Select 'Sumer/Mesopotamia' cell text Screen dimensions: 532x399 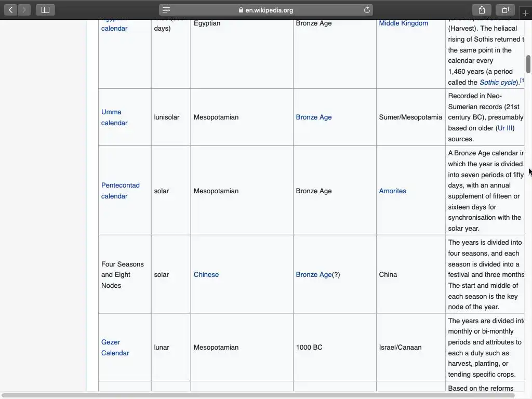(410, 117)
